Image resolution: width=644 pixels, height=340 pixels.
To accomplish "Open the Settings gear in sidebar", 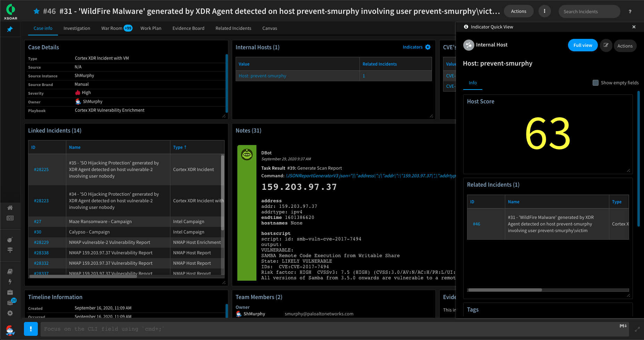I will (10, 313).
